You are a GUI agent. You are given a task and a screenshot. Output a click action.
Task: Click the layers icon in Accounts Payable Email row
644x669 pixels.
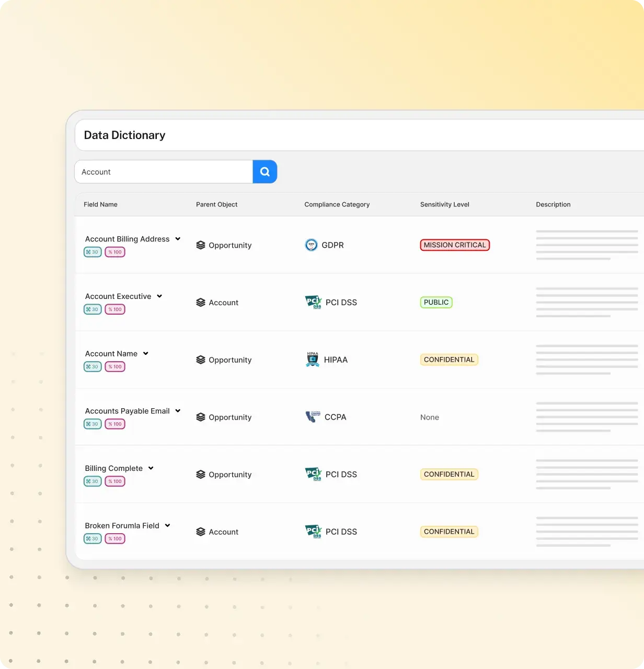tap(201, 417)
